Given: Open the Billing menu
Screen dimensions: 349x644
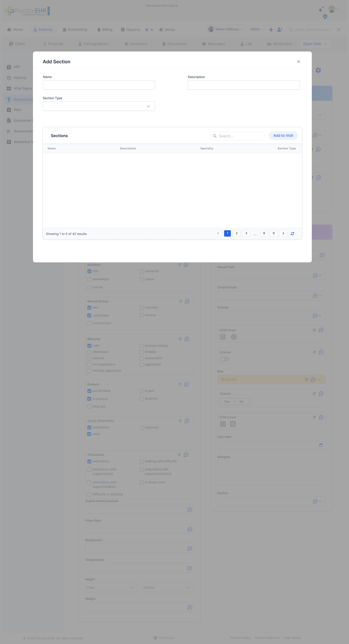Looking at the screenshot, I should point(105,29).
